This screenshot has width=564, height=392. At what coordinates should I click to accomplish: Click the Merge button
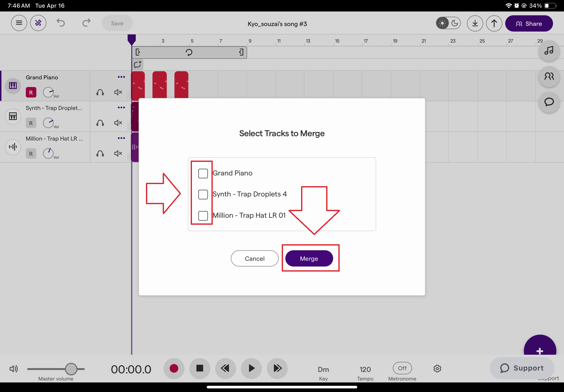point(309,258)
